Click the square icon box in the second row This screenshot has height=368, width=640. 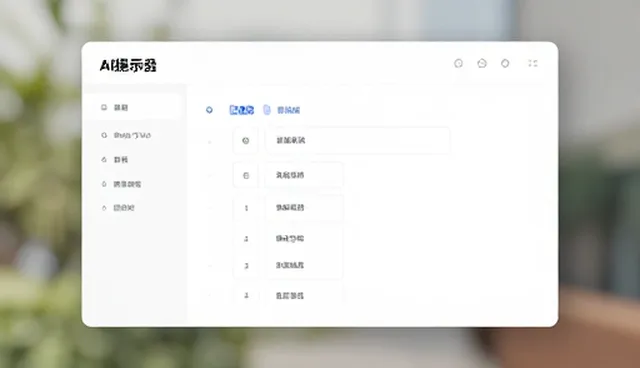pos(245,175)
